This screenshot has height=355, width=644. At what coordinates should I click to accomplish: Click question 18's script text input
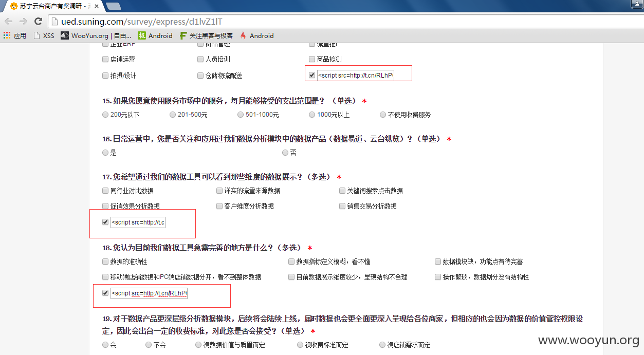(x=149, y=293)
